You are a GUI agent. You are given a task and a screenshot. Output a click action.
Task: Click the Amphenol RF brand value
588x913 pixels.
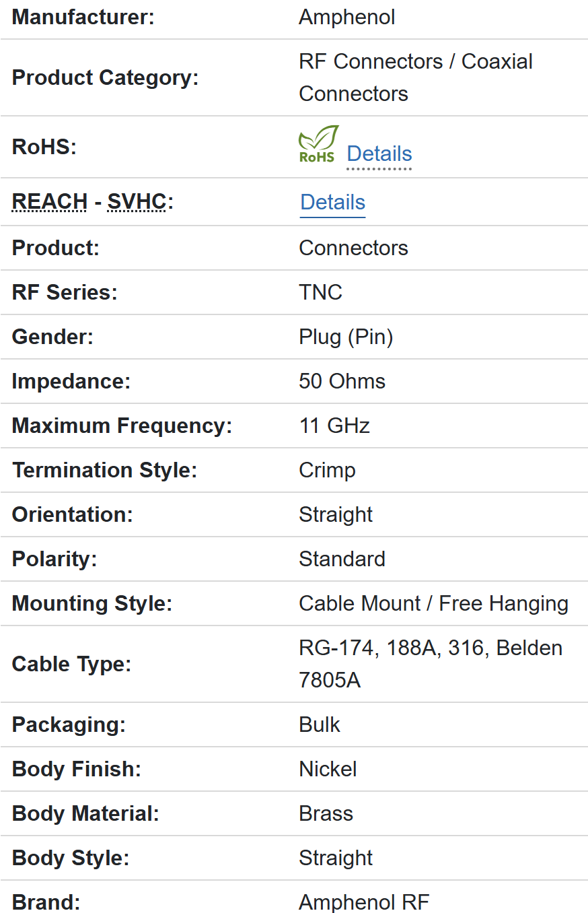363,902
